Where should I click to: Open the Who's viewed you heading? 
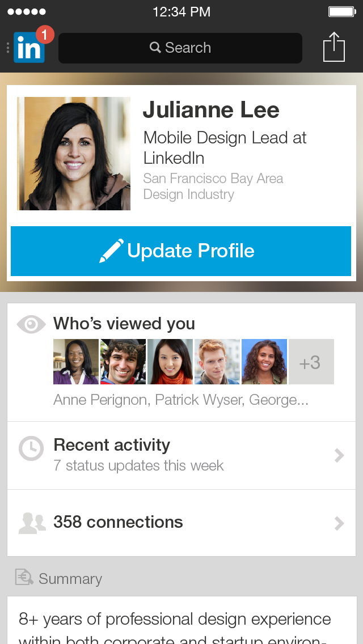tap(124, 324)
